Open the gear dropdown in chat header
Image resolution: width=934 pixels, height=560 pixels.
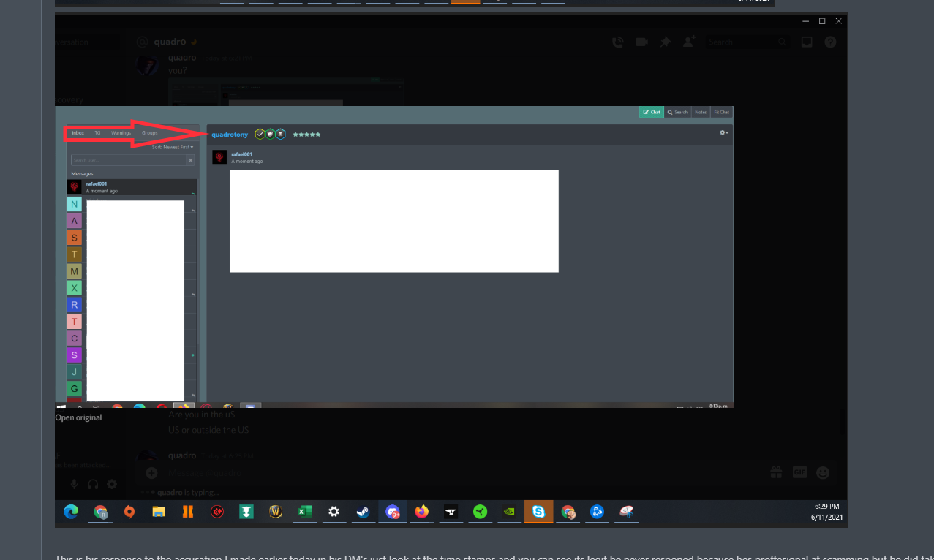(x=724, y=132)
